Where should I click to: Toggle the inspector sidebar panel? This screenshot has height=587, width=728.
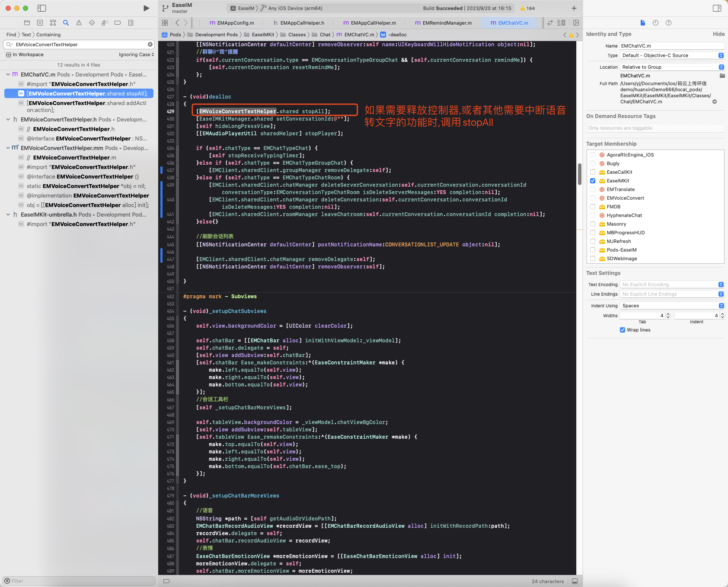(x=717, y=8)
